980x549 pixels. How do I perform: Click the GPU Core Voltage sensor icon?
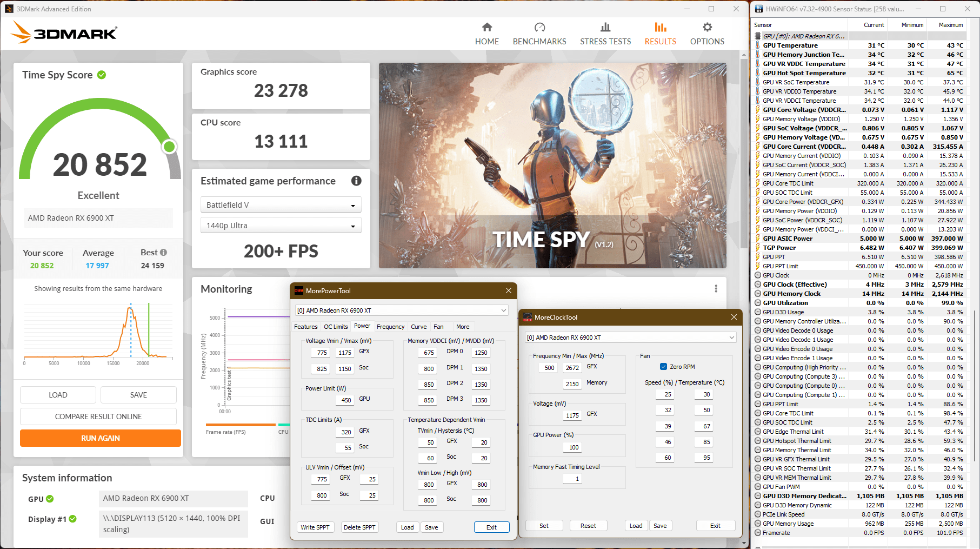click(758, 110)
